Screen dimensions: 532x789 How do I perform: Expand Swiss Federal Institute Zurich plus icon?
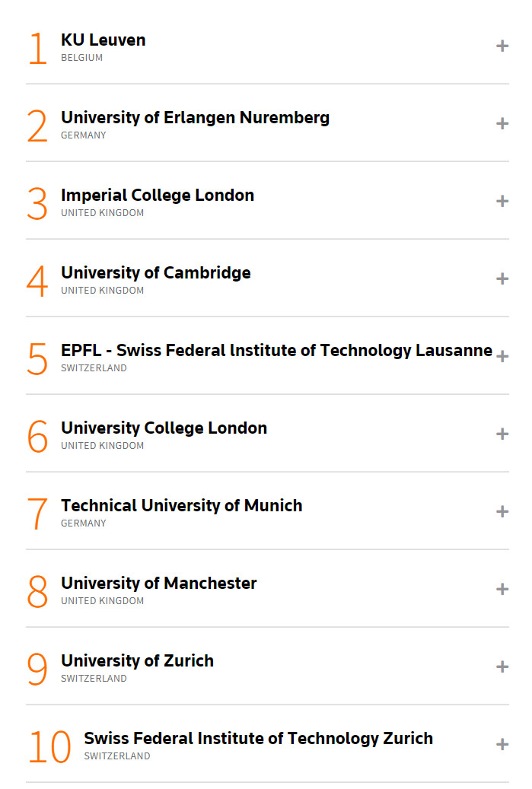tap(502, 744)
